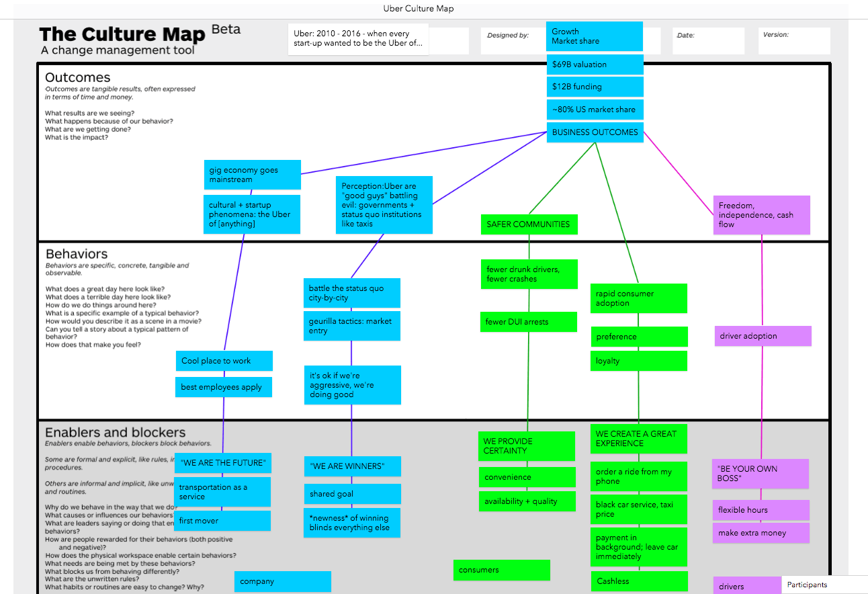Click the 'Uber Culture Map' board title
Viewport: 868px width, 594px height.
tap(418, 9)
